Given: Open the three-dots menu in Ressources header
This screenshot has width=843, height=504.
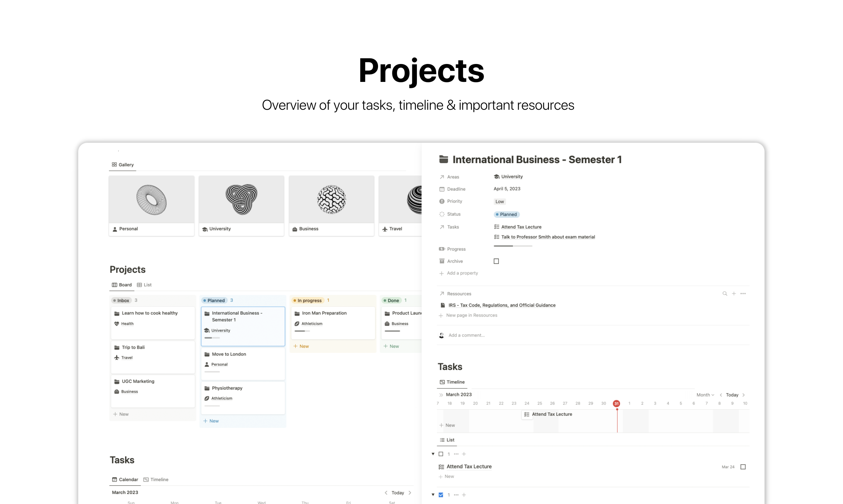Looking at the screenshot, I should [x=743, y=293].
